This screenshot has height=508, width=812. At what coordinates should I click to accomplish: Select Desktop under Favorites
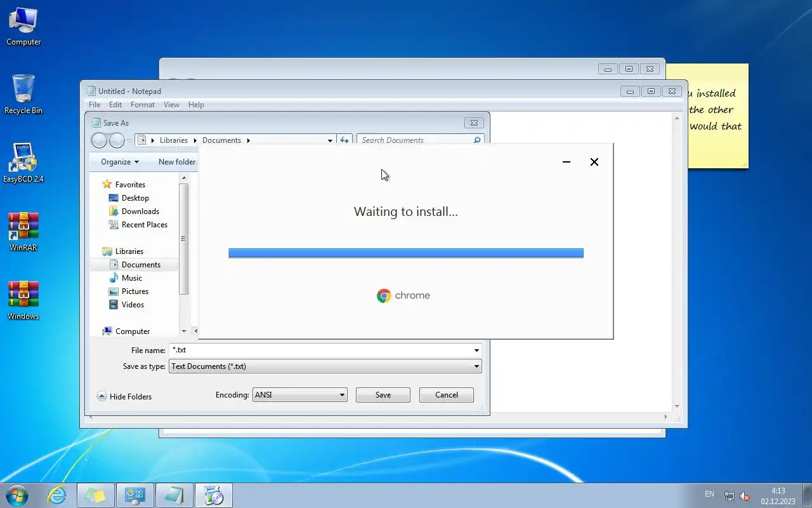coord(135,198)
